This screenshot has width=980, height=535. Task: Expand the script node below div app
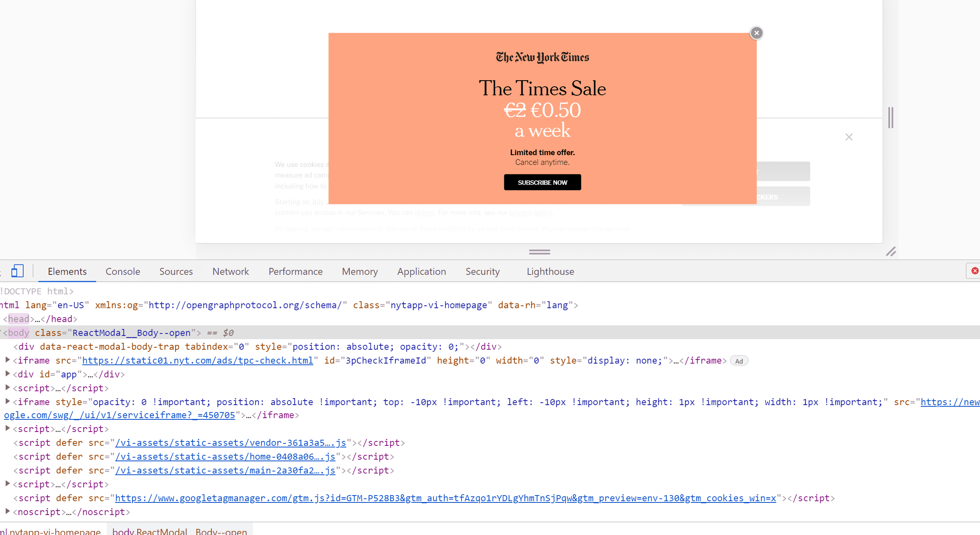7,388
